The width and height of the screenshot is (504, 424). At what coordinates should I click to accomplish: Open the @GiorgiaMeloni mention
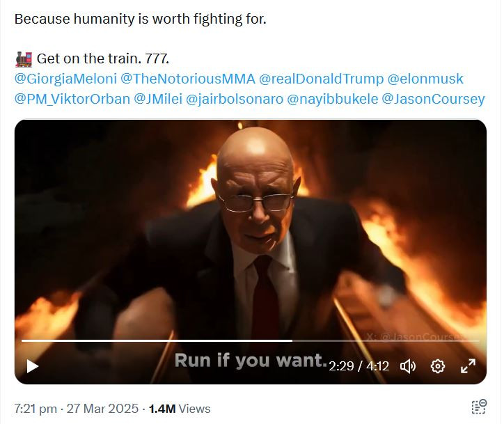point(65,79)
